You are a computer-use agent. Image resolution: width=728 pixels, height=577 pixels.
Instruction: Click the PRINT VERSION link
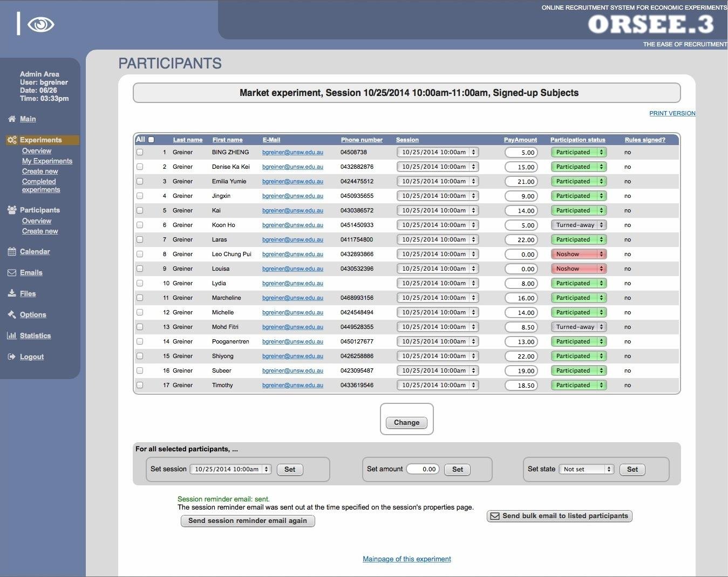coord(672,113)
